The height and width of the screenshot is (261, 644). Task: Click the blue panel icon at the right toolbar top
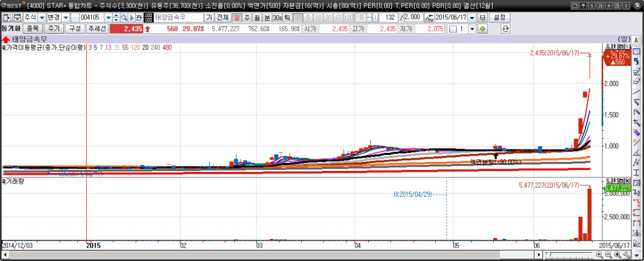click(636, 51)
